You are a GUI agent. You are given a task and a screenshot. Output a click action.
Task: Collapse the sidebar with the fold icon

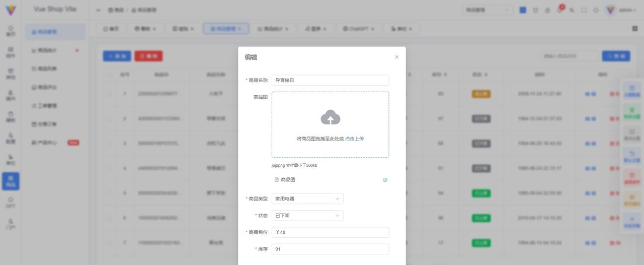98,10
